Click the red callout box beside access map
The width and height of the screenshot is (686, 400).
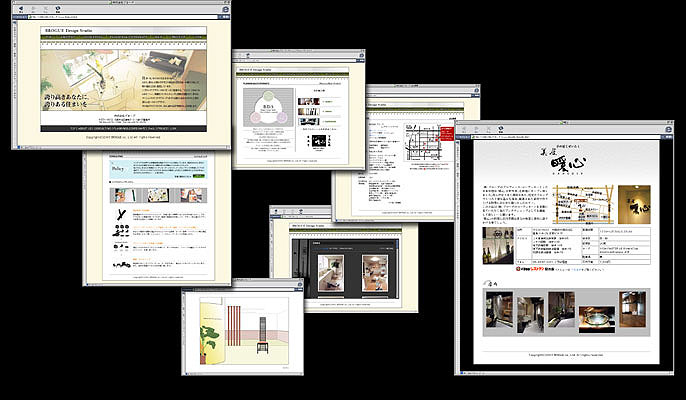coord(447,134)
